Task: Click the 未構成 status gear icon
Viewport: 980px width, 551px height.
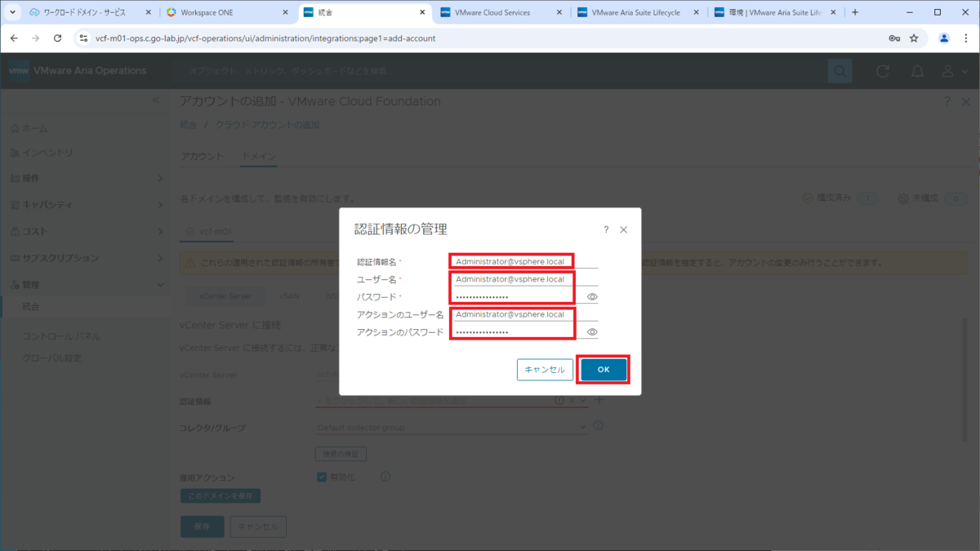Action: 903,198
